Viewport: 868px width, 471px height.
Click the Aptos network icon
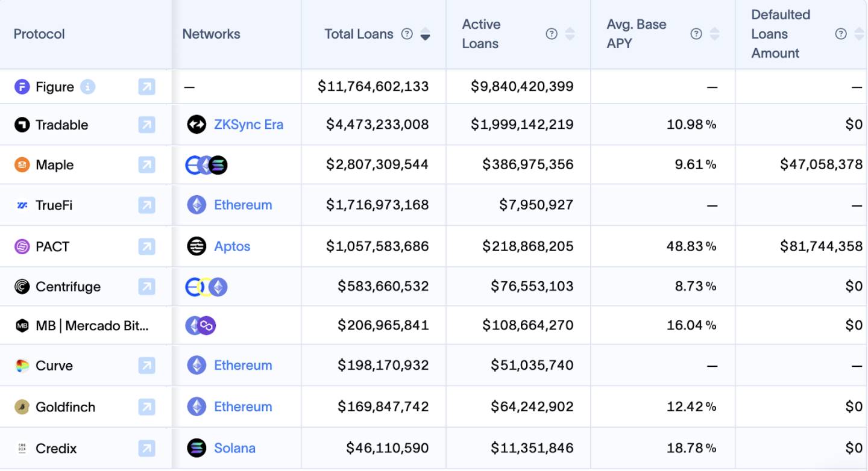[197, 246]
